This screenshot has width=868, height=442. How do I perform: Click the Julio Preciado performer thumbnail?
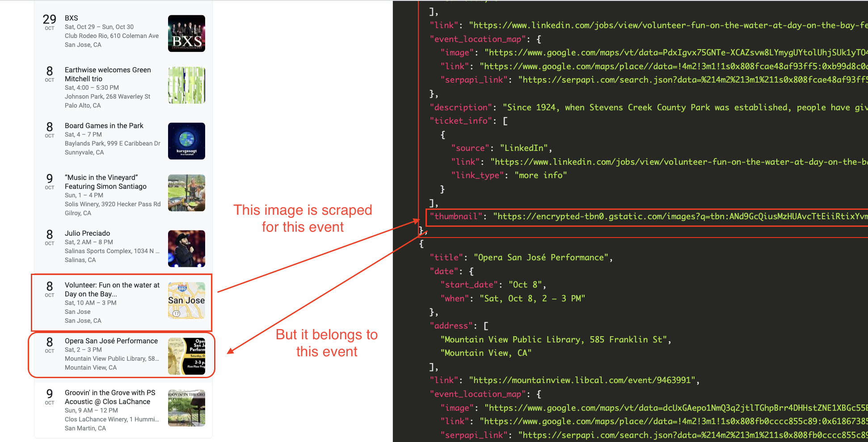186,249
